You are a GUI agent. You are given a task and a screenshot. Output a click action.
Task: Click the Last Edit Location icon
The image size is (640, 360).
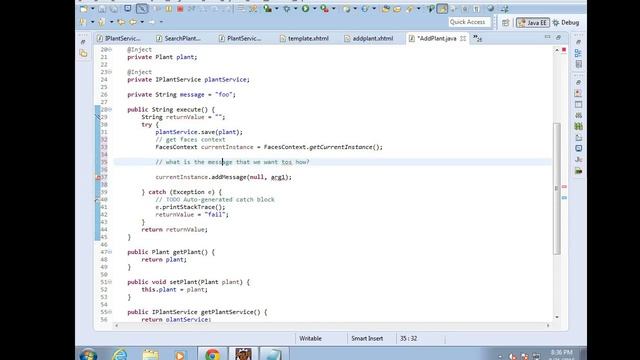(x=121, y=22)
